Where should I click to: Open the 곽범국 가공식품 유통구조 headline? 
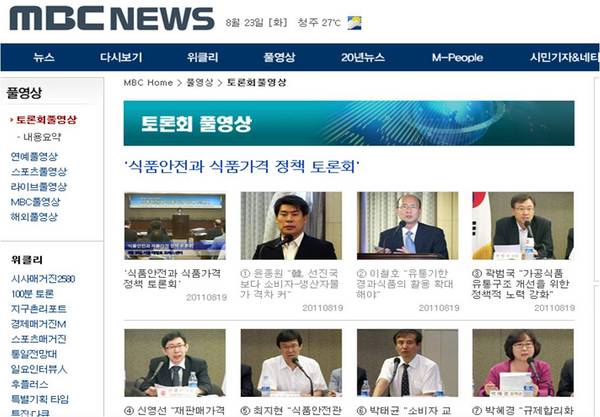(520, 284)
